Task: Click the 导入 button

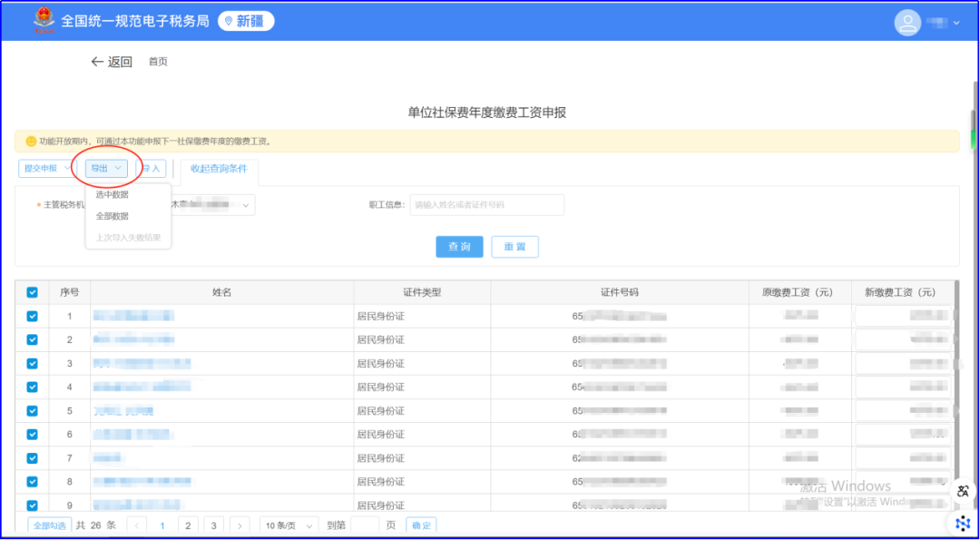Action: 151,168
